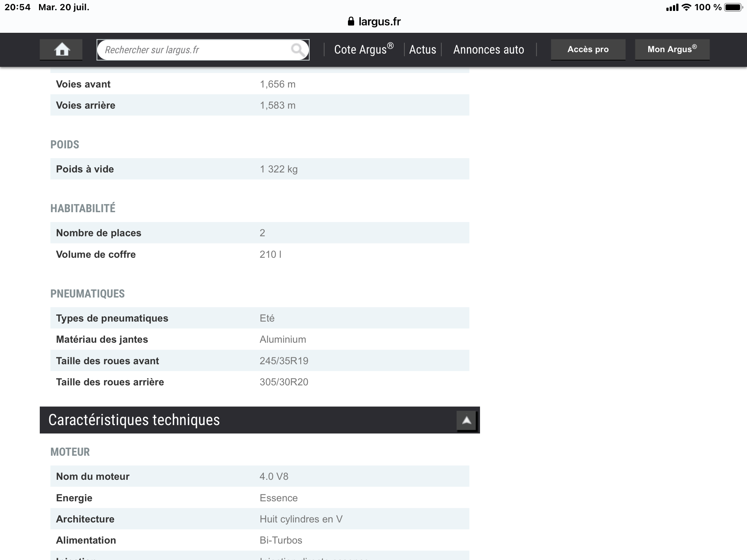Tap the largus.fr address bar URL
This screenshot has width=747, height=560.
[x=379, y=22]
